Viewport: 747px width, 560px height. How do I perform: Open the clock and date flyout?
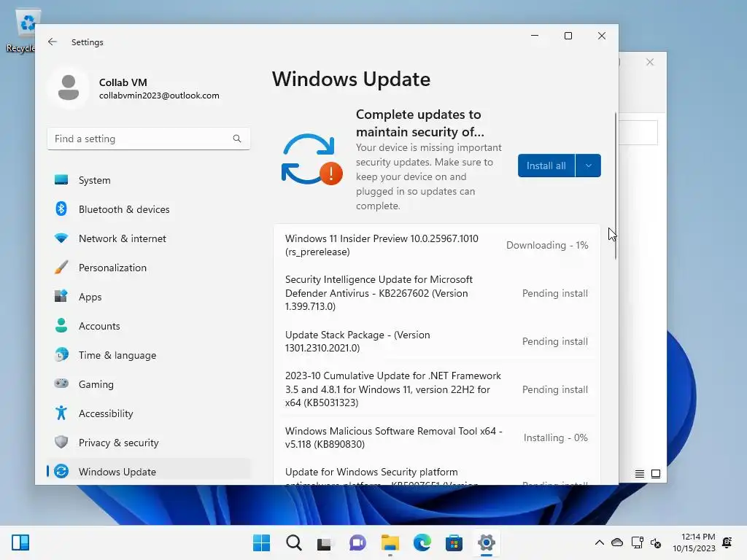694,542
